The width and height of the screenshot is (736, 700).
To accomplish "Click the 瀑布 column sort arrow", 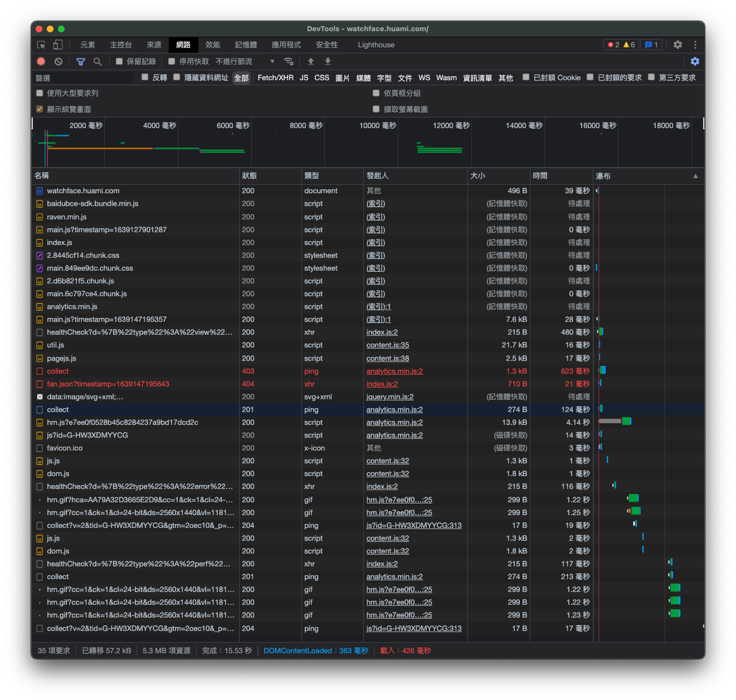I will point(695,176).
